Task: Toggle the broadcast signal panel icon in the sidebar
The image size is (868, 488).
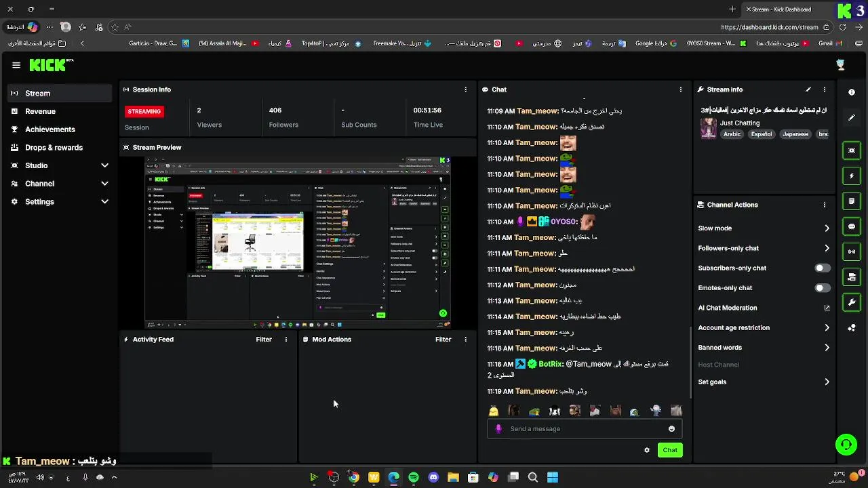Action: point(852,251)
